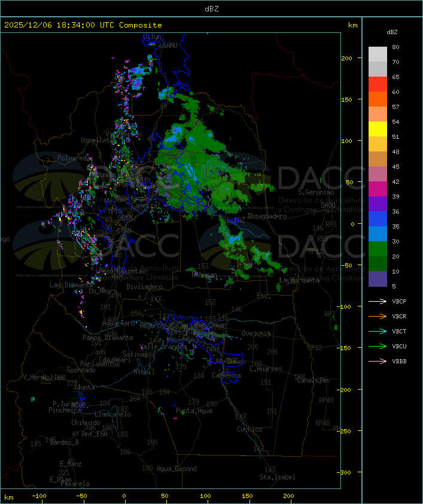Pick the light gray 70–80 dBZ swatch

click(378, 54)
